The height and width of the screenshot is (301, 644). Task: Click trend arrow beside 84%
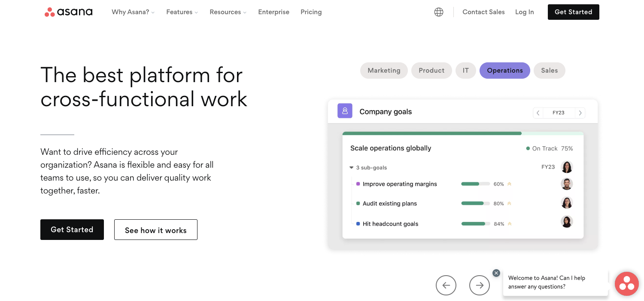[510, 224]
